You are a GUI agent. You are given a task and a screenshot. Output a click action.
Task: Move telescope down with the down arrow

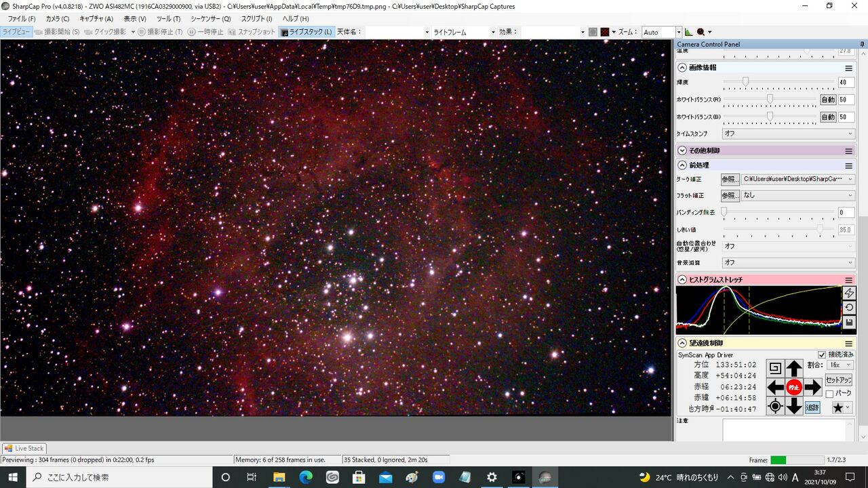(794, 407)
